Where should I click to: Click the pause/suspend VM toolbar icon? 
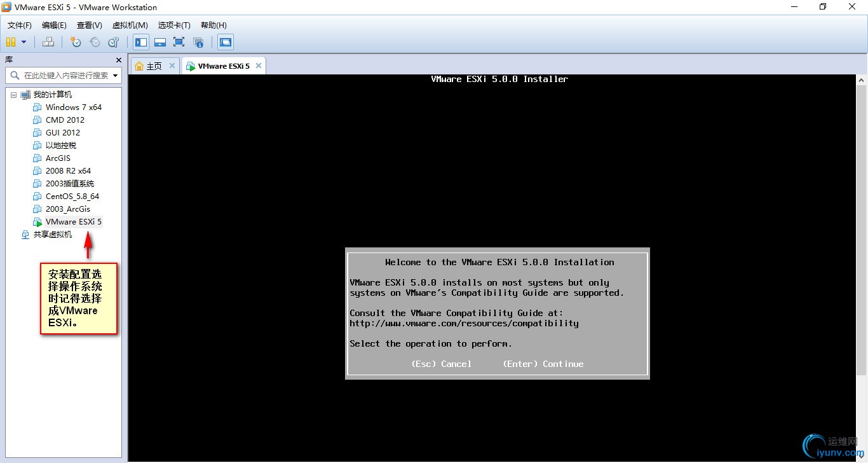coord(10,42)
